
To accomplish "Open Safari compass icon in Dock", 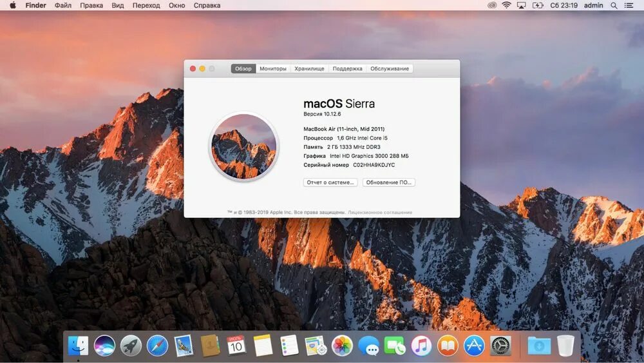I will pyautogui.click(x=157, y=346).
